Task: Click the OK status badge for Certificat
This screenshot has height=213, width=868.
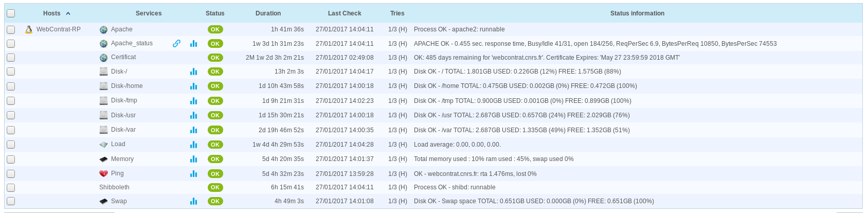Action: pyautogui.click(x=215, y=58)
